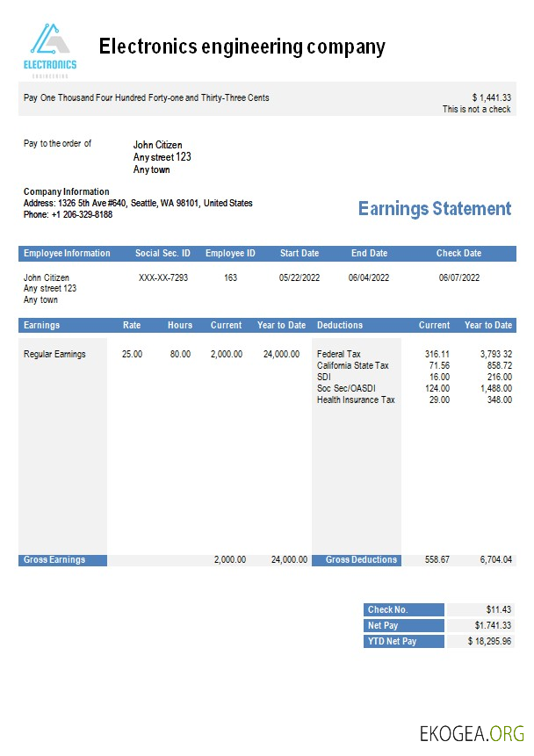Select the Gross Deductions label
This screenshot has height=756, width=534.
click(x=361, y=559)
